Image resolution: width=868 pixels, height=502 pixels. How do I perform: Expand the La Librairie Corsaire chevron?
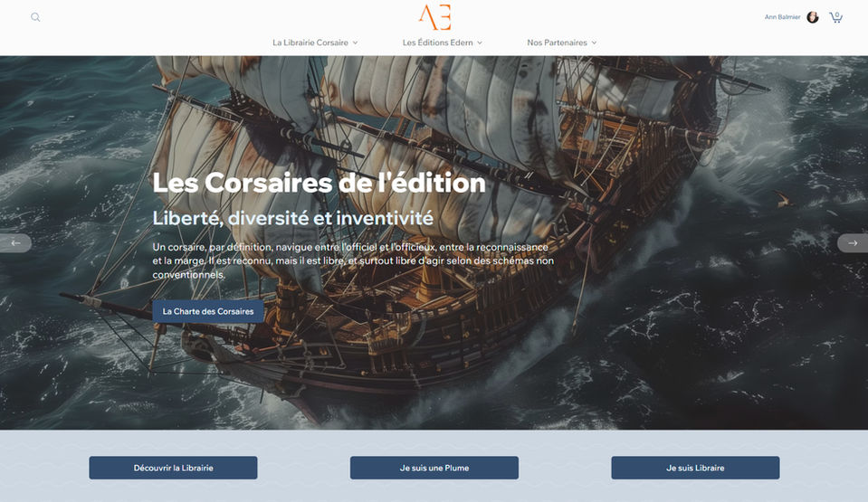pyautogui.click(x=356, y=43)
